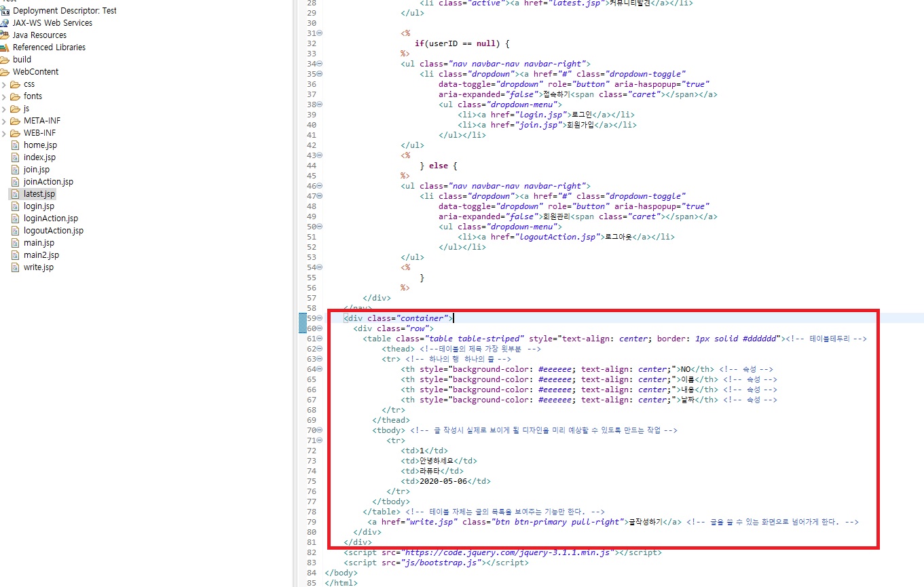Image resolution: width=924 pixels, height=587 pixels.
Task: Select main2.jsp in the project tree
Action: 41,255
